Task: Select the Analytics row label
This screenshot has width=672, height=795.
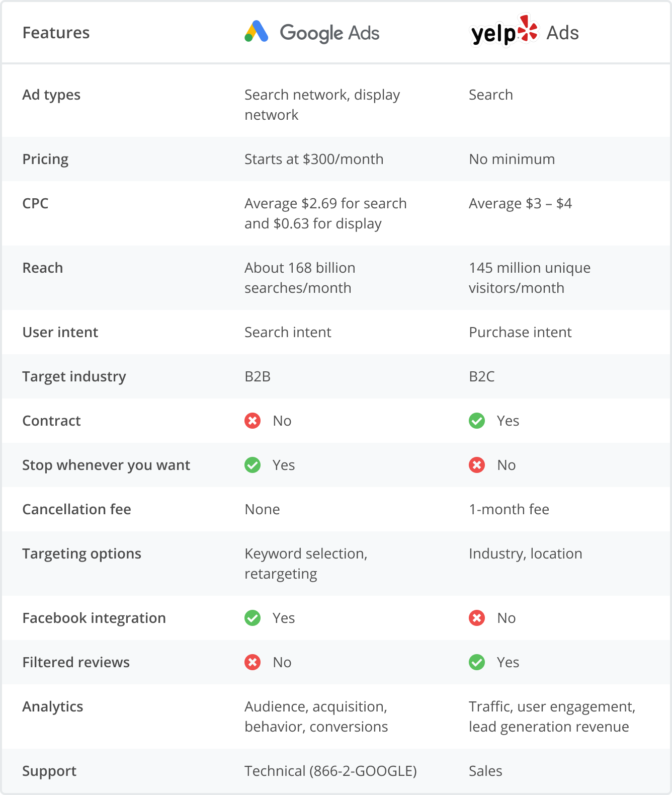Action: click(x=53, y=706)
